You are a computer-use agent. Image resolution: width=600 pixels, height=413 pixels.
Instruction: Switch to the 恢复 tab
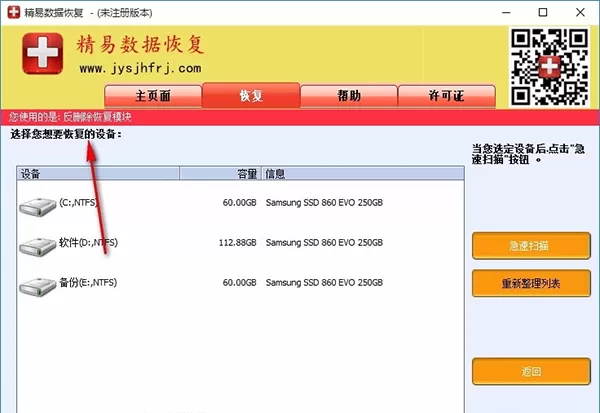point(251,95)
